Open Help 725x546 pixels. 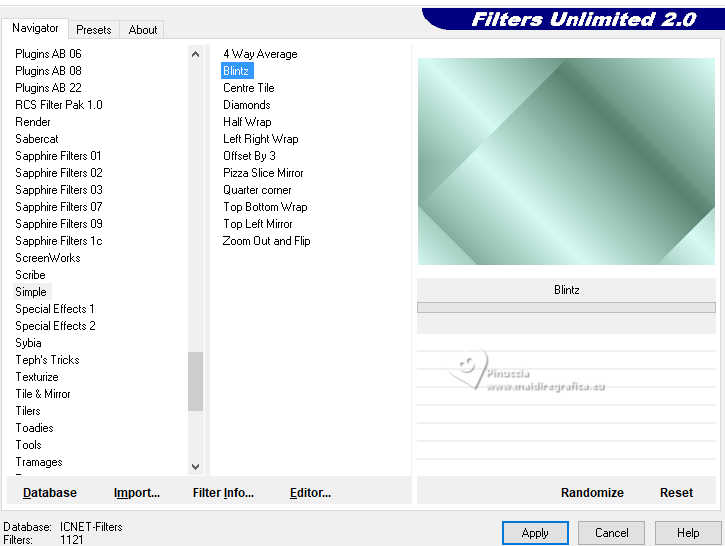[688, 533]
